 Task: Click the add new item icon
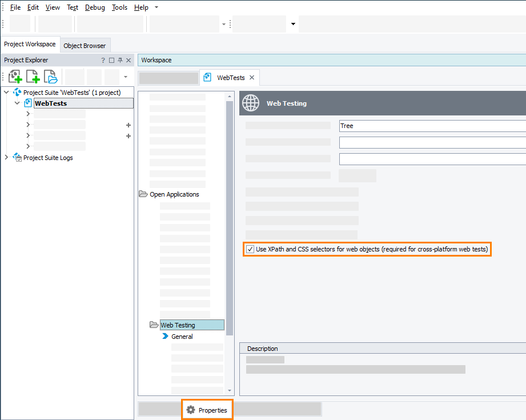pyautogui.click(x=33, y=76)
